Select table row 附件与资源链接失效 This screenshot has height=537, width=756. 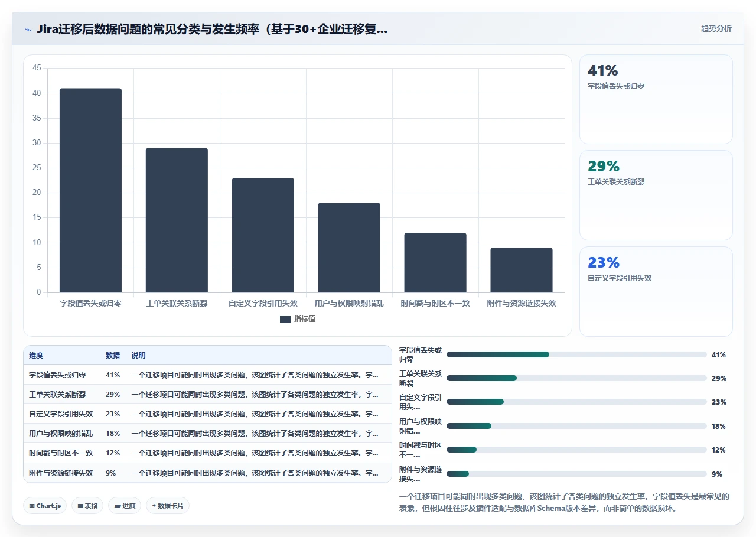[x=207, y=473]
